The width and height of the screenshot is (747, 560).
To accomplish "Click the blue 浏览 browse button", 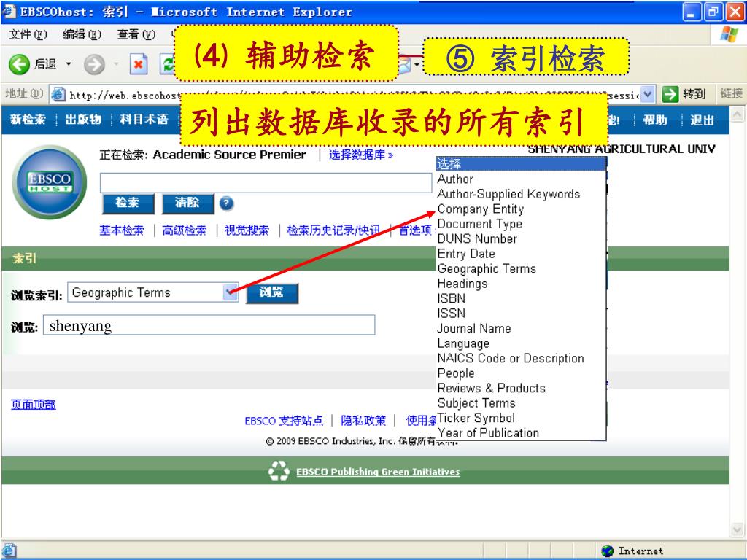I will tap(272, 292).
